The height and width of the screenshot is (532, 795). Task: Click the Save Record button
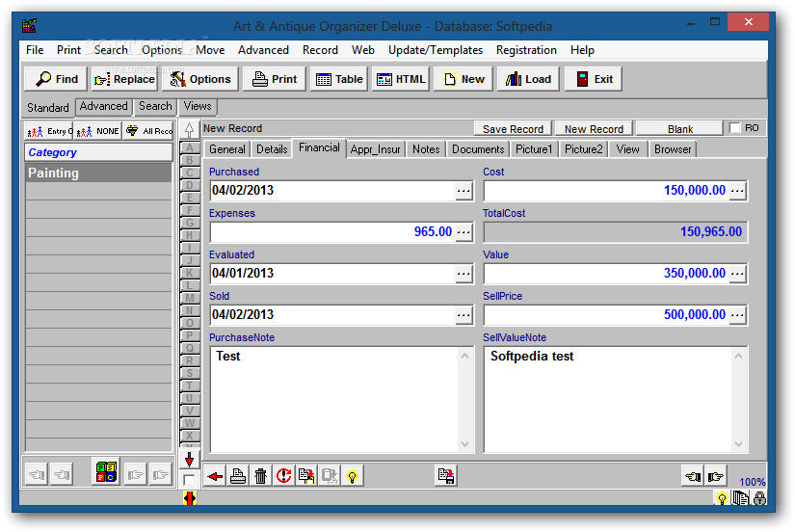tap(513, 129)
